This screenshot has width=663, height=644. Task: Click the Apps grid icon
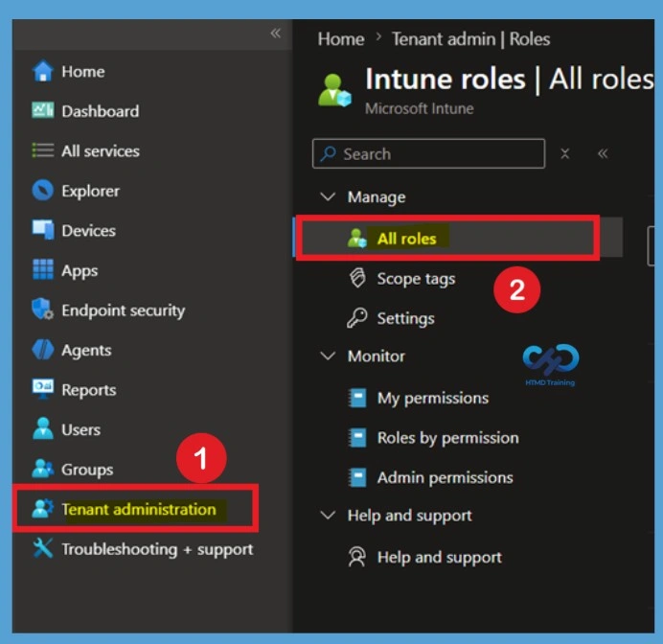click(x=43, y=270)
